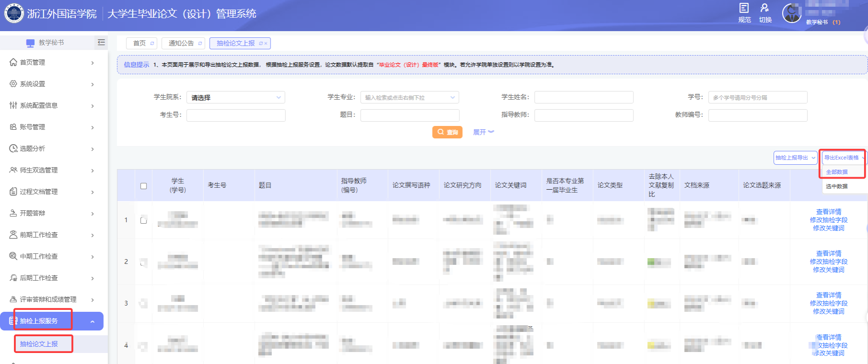868x364 pixels.
Task: Click 修改关键词 for row 2
Action: [x=829, y=270]
